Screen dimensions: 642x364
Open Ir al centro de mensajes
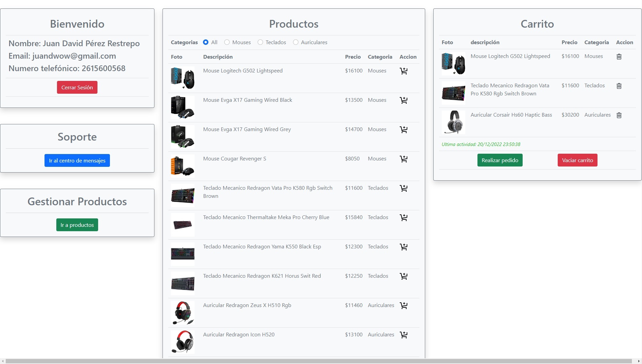[77, 160]
